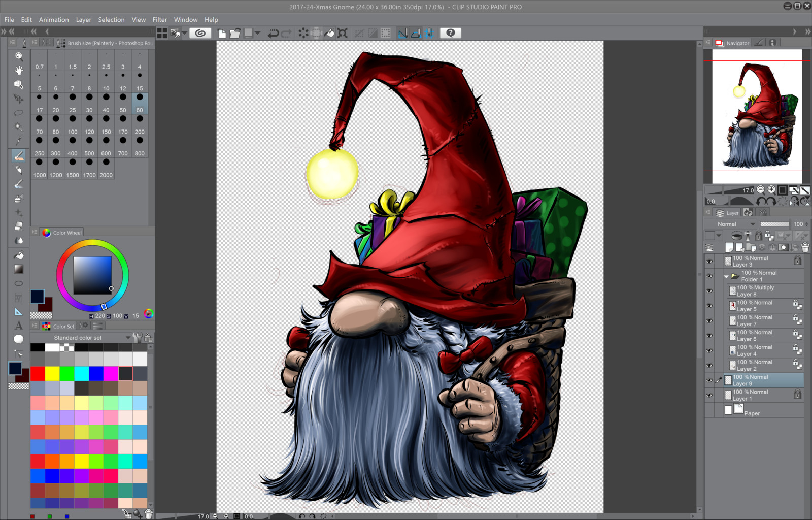
Task: Toggle Layer 6 visibility
Action: [709, 336]
